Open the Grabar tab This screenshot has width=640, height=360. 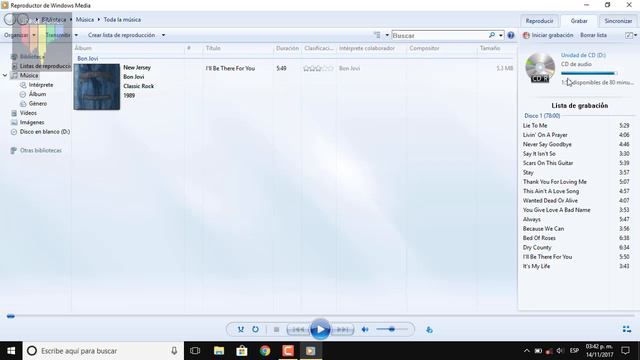tap(579, 21)
